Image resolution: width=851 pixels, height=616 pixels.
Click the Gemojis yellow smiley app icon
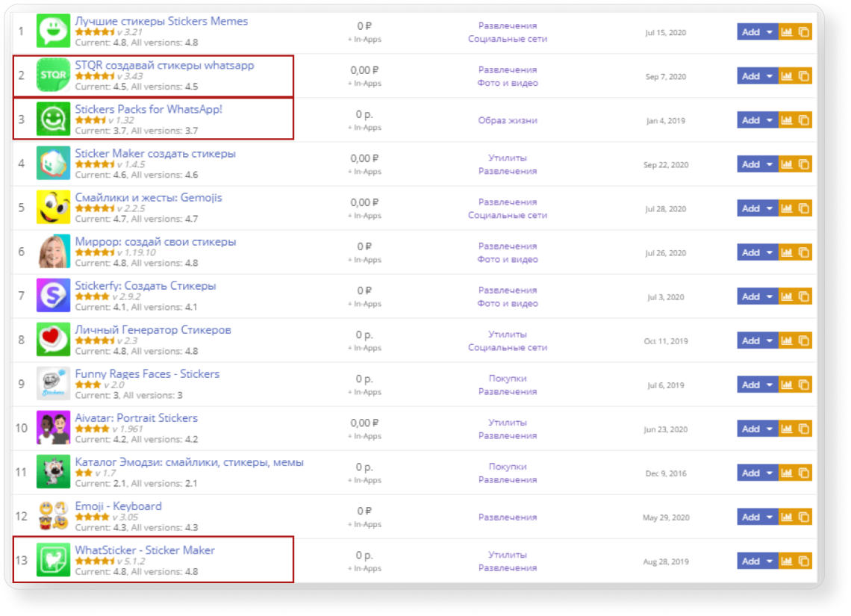pyautogui.click(x=53, y=207)
